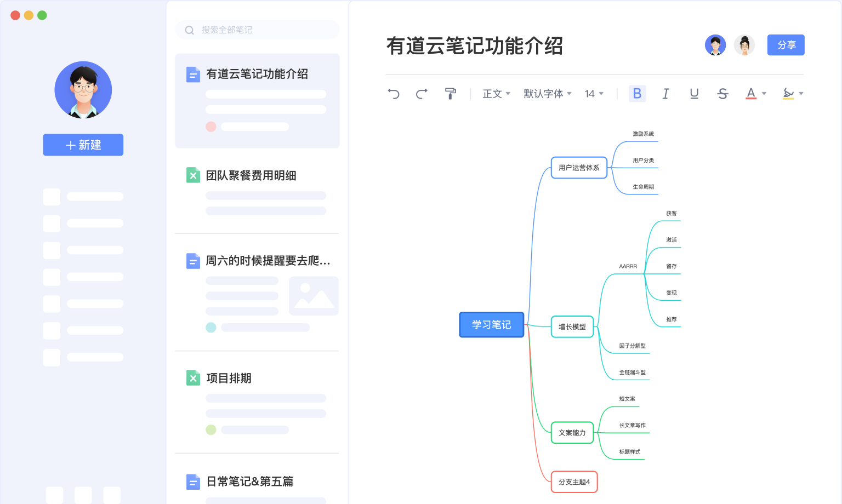The image size is (842, 504).
Task: Click the 激活 leaf node
Action: 672,240
